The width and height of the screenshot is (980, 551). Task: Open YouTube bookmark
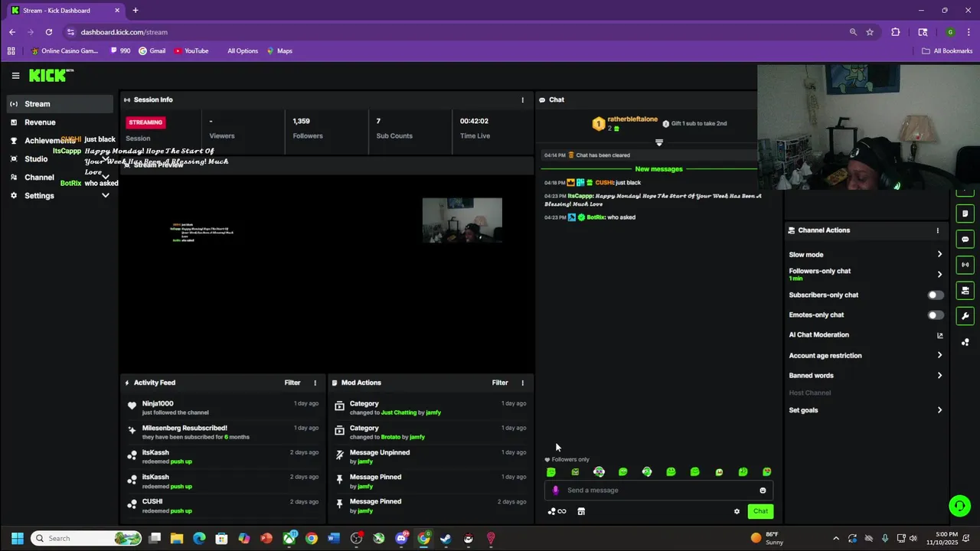[191, 51]
